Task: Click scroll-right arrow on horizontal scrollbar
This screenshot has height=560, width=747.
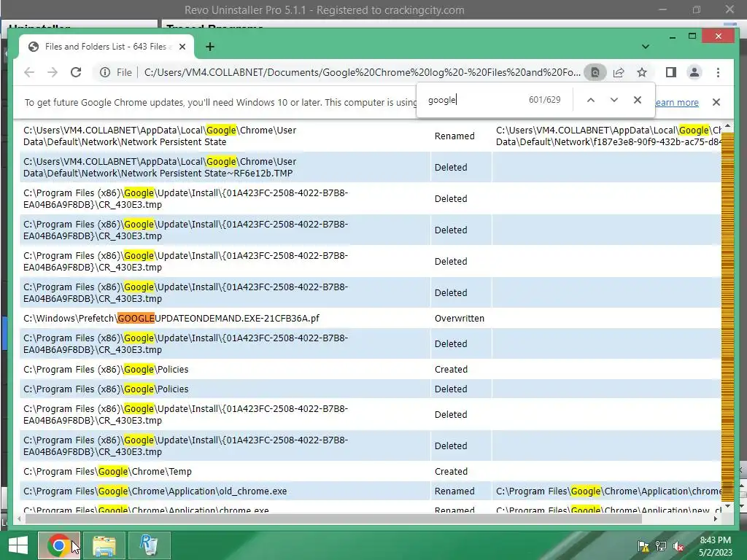Action: click(x=716, y=518)
